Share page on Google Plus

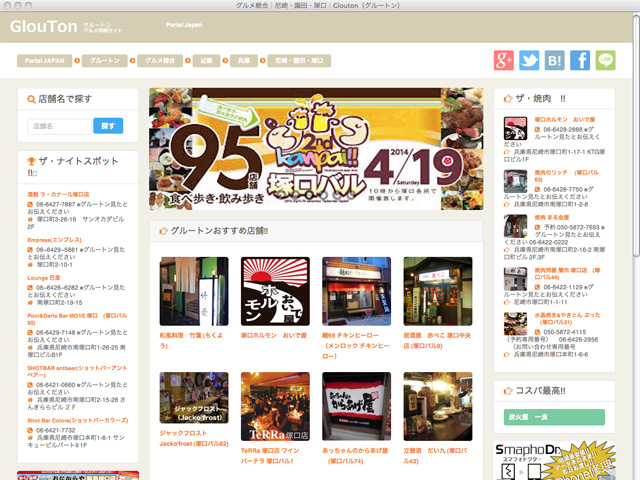click(x=504, y=60)
